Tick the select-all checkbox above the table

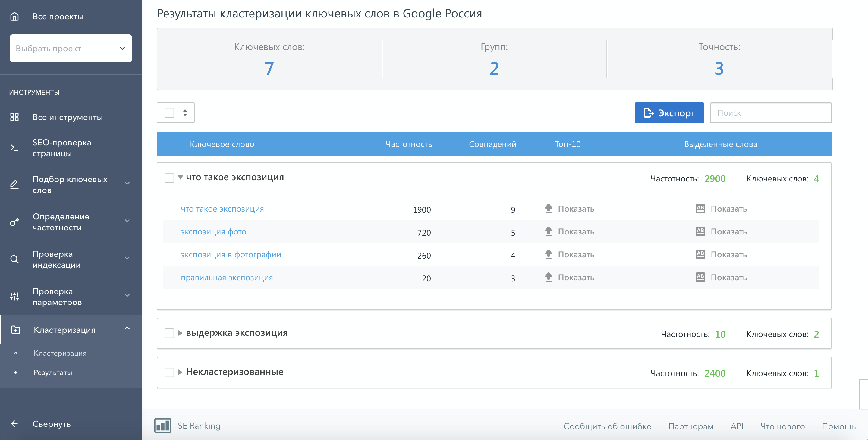(169, 112)
